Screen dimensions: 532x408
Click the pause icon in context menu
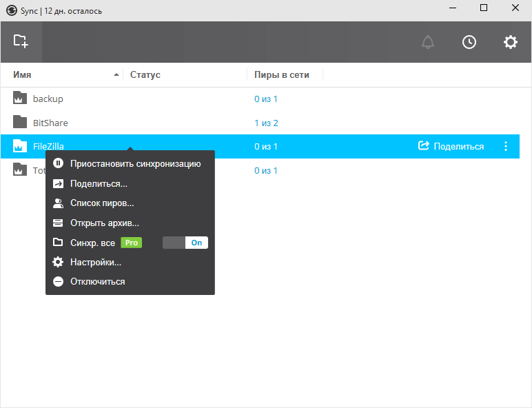pos(58,163)
